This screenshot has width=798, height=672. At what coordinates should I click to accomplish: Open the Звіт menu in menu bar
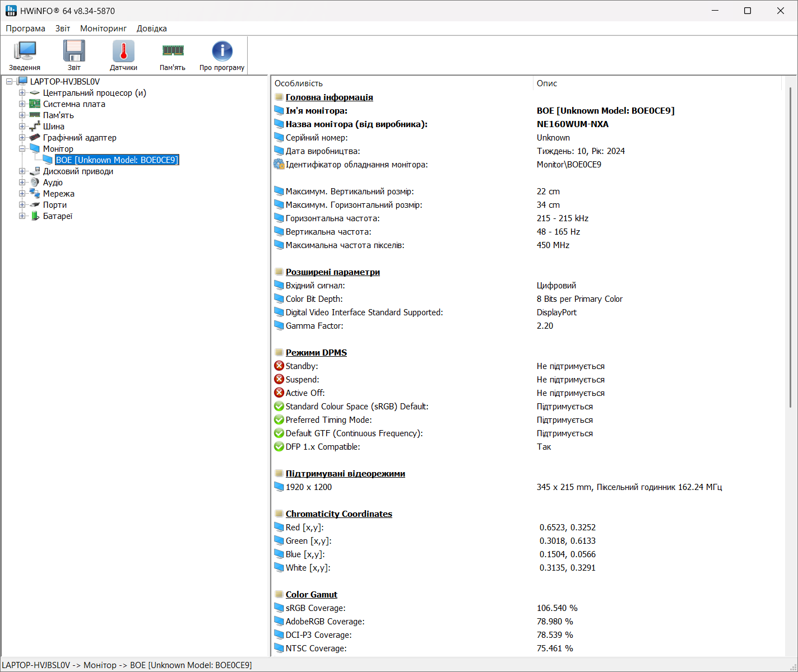pyautogui.click(x=63, y=29)
